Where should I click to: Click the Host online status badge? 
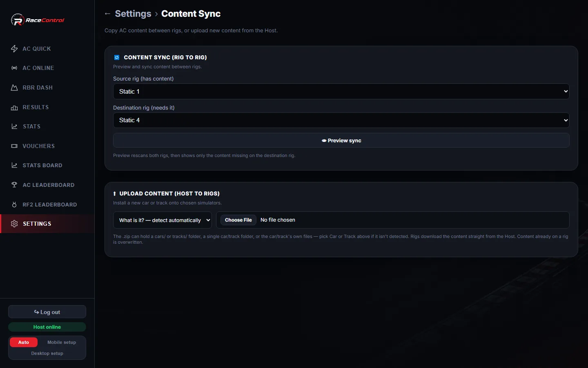(x=47, y=327)
